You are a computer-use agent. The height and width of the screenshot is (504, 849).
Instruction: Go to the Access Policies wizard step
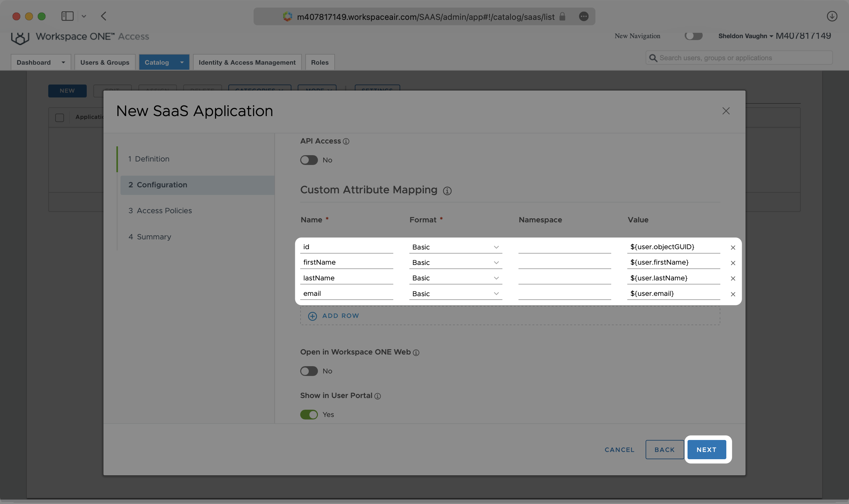[160, 211]
